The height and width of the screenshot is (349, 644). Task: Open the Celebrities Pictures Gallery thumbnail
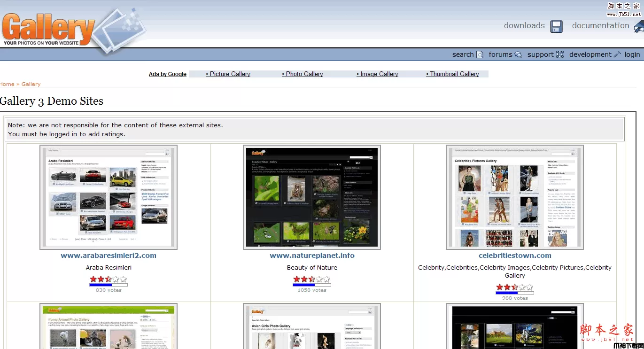(x=515, y=197)
